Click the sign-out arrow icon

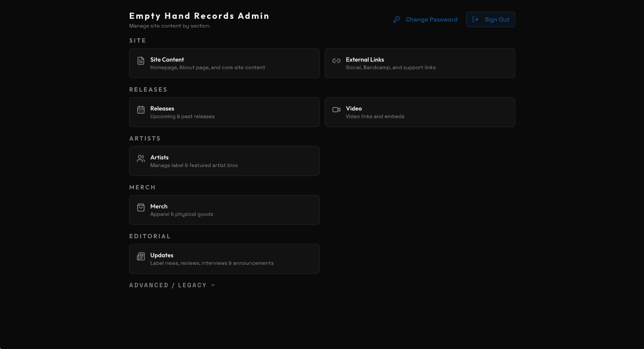(475, 19)
